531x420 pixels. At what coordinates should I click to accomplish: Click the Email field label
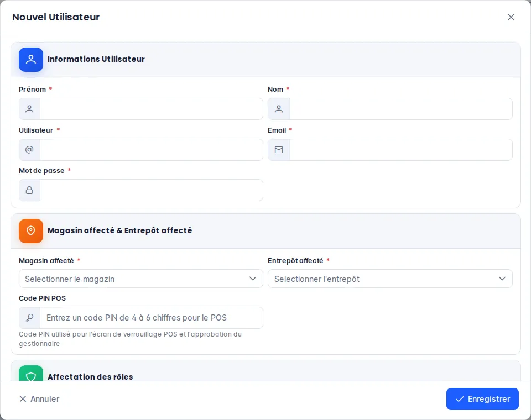tap(277, 130)
